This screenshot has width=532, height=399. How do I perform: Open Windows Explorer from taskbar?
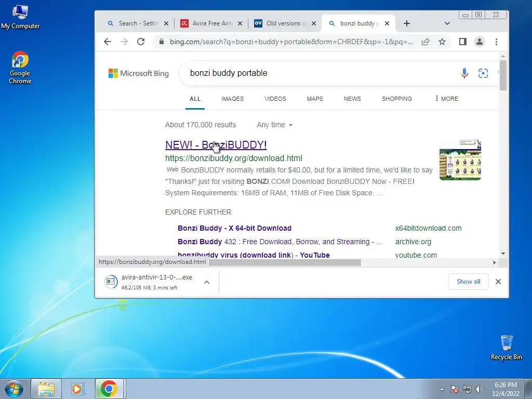click(46, 389)
